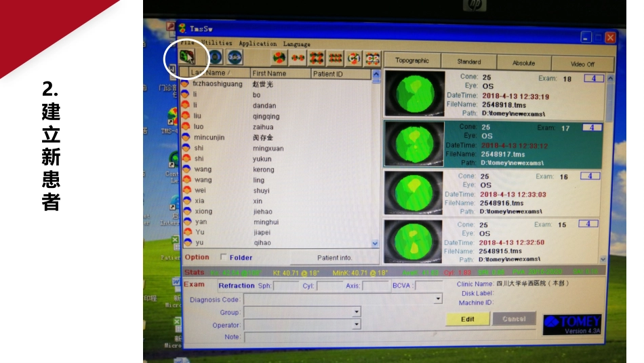
Task: Open the Group dropdown list
Action: pos(357,312)
